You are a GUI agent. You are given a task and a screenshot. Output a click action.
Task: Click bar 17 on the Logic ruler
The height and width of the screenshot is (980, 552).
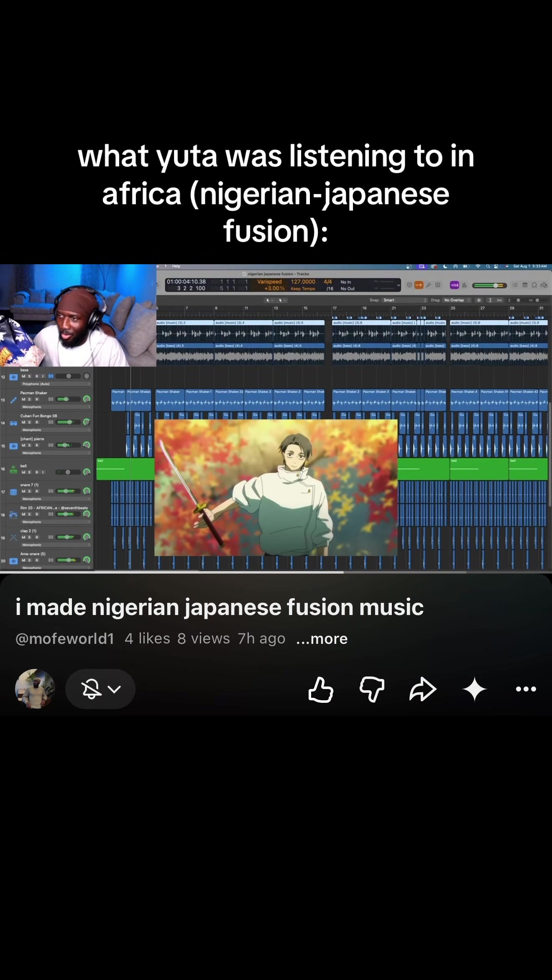[335, 308]
